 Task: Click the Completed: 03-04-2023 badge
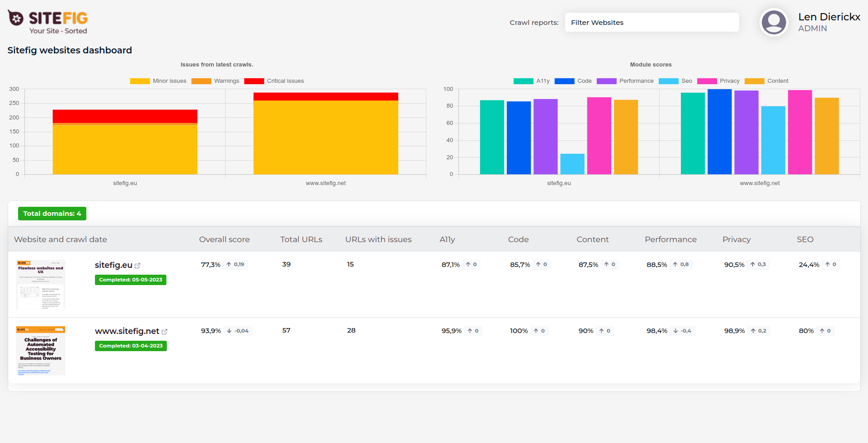(x=131, y=346)
